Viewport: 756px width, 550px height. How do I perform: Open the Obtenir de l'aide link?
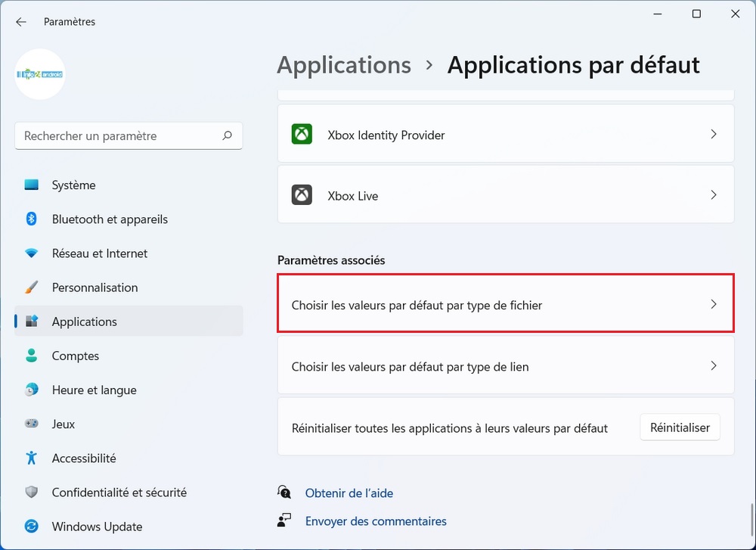tap(349, 493)
